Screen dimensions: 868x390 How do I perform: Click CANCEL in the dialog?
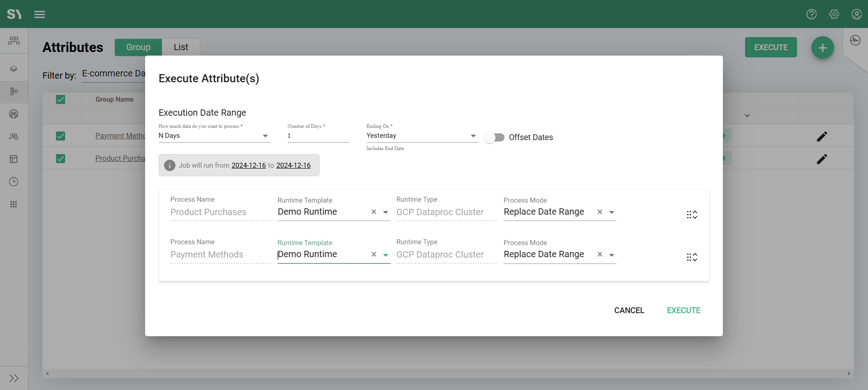[629, 310]
